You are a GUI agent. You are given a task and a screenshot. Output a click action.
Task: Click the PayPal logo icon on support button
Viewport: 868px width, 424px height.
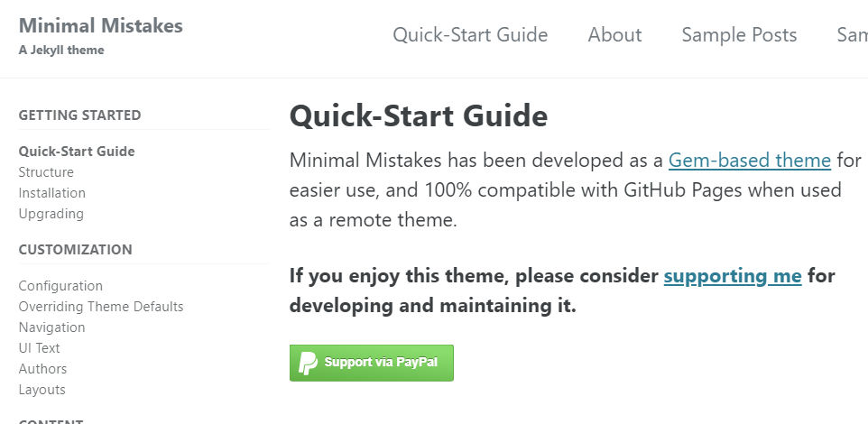point(308,364)
